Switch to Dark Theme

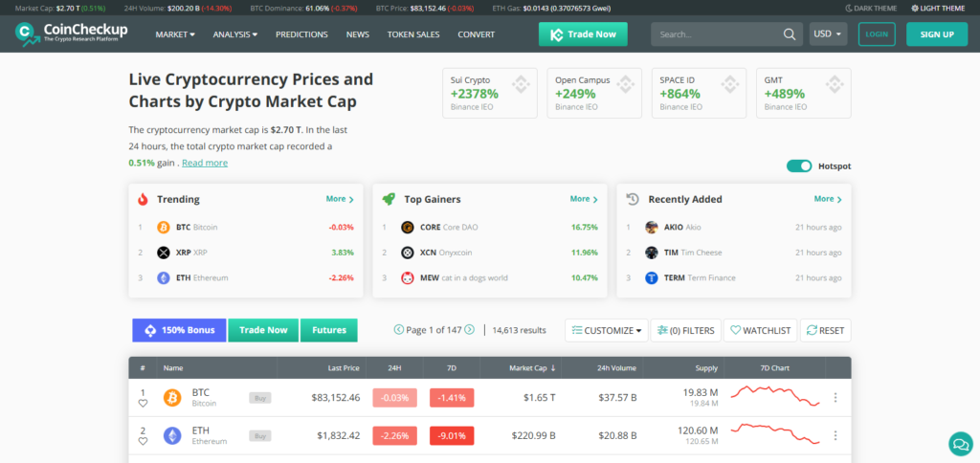coord(871,8)
